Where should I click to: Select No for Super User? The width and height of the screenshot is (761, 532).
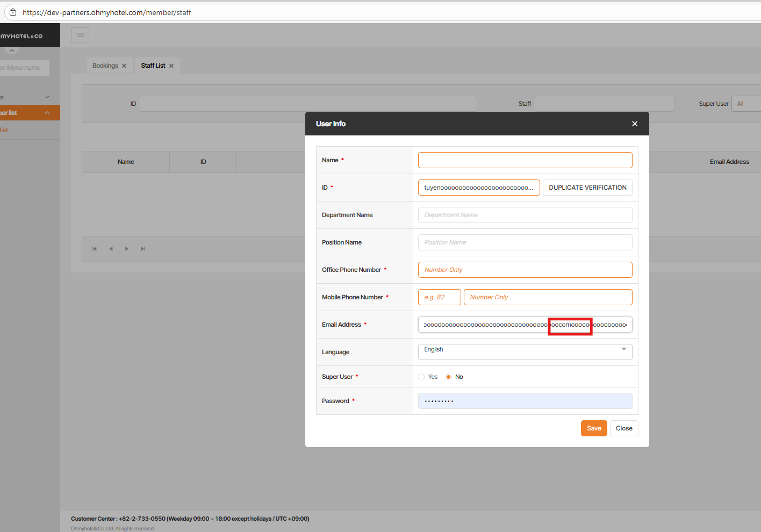point(449,377)
